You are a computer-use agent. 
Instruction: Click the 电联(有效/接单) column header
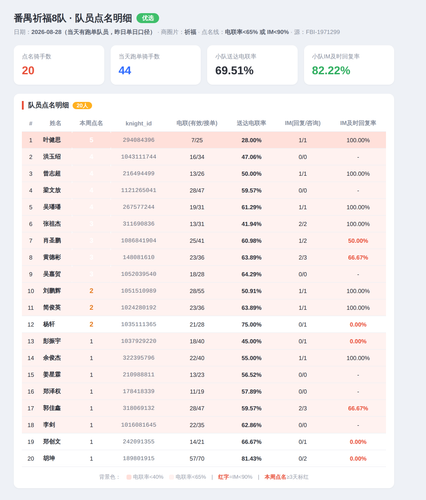pyautogui.click(x=197, y=123)
